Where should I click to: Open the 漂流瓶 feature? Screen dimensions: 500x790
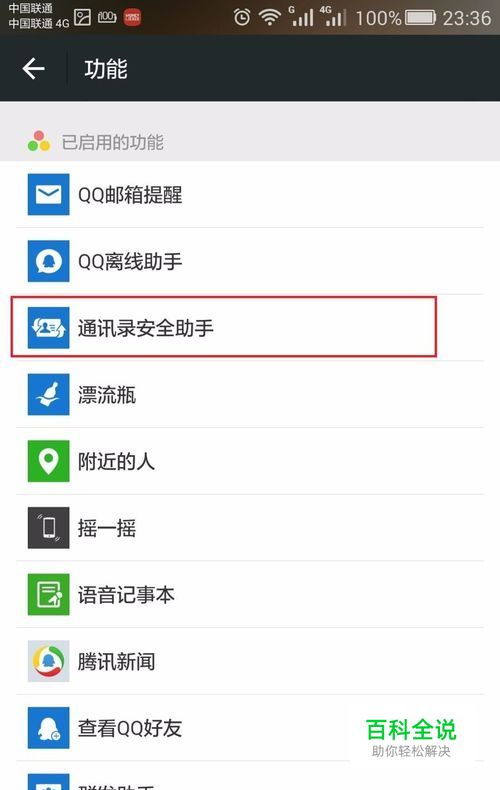pos(250,394)
